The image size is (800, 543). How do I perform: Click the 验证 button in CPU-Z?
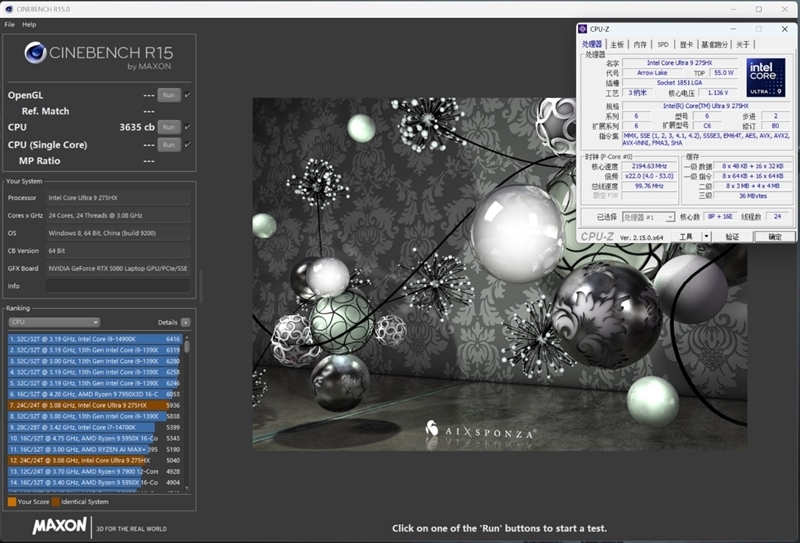[x=733, y=236]
